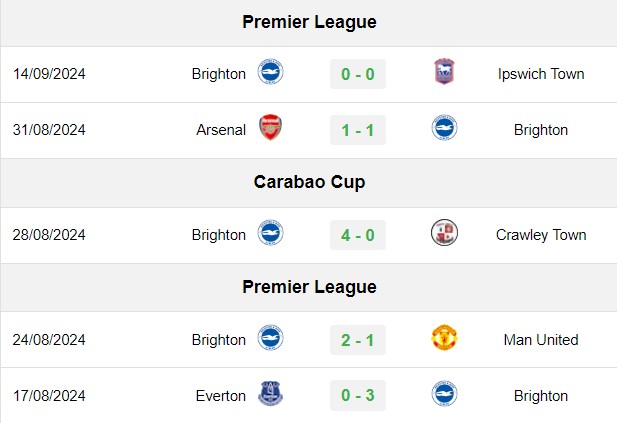Open the 1 - 1 score result

(x=358, y=130)
